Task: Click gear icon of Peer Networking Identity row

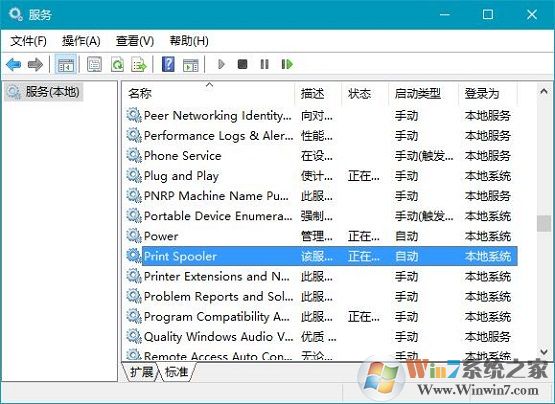Action: (x=134, y=115)
